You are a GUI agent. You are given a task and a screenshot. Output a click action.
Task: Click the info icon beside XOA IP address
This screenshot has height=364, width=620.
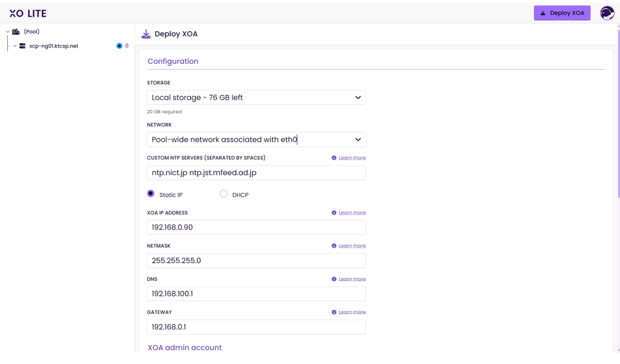(x=334, y=213)
